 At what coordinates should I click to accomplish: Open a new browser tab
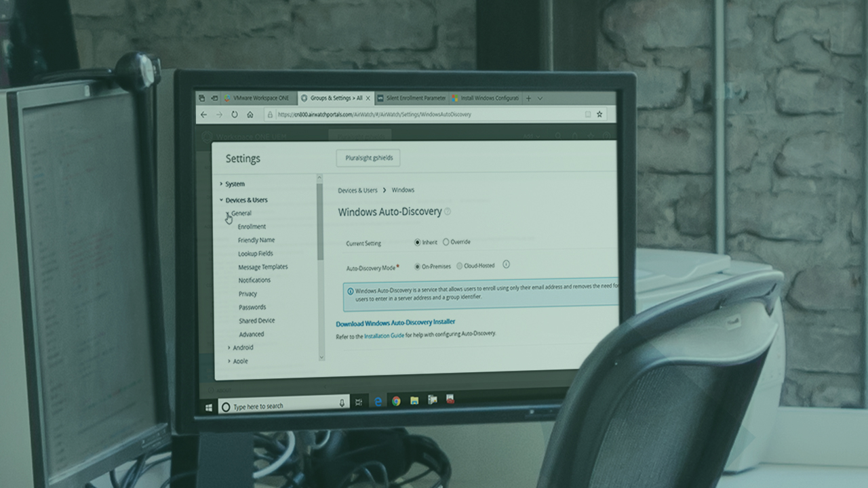point(528,98)
